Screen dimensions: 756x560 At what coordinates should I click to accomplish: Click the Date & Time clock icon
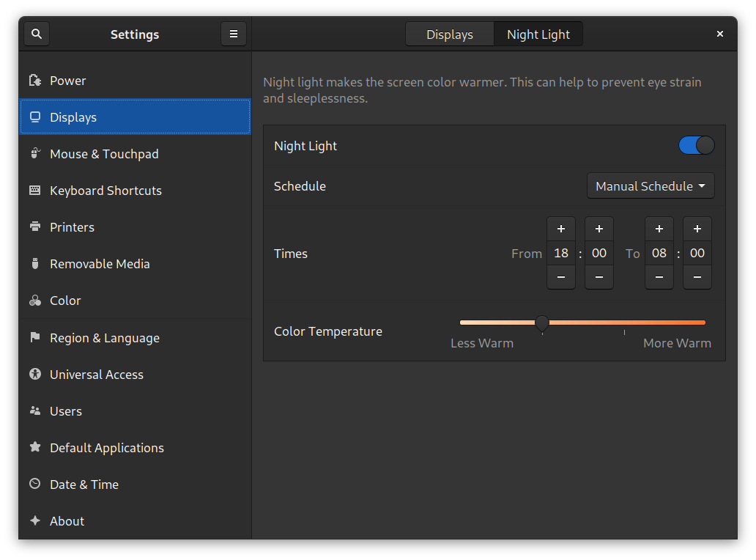point(34,485)
